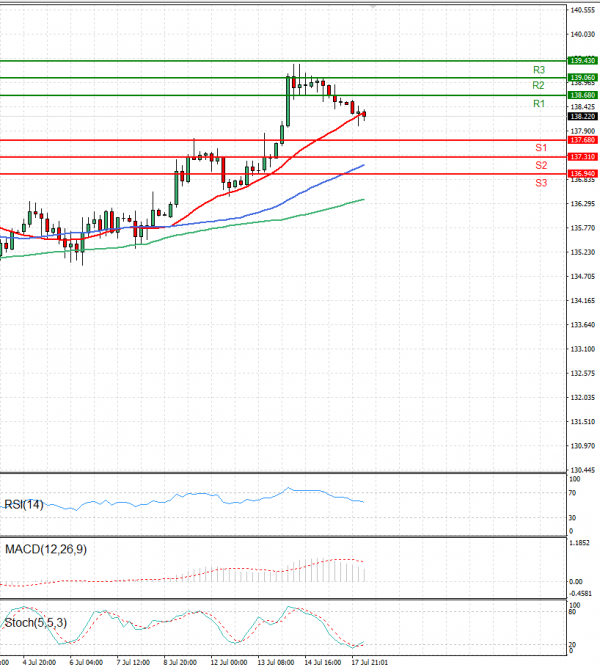Select the R2 resistance label
Viewport: 600px width, 670px height.
[x=538, y=86]
